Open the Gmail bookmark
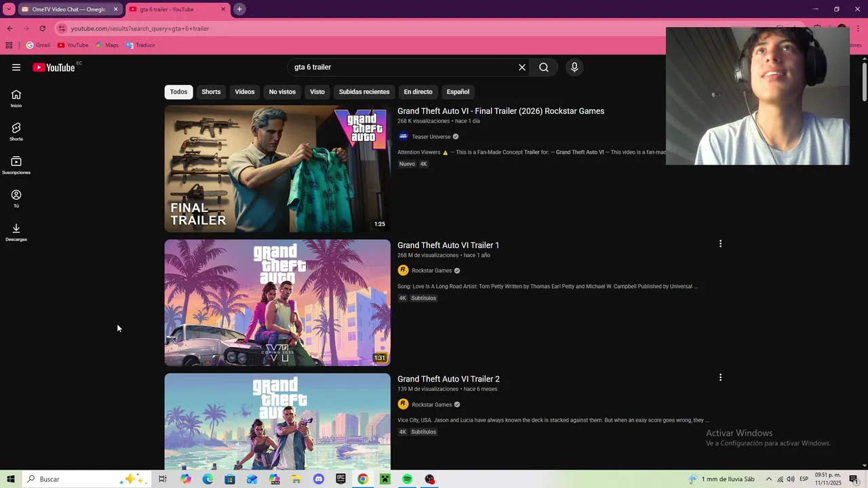The image size is (868, 488). [38, 45]
